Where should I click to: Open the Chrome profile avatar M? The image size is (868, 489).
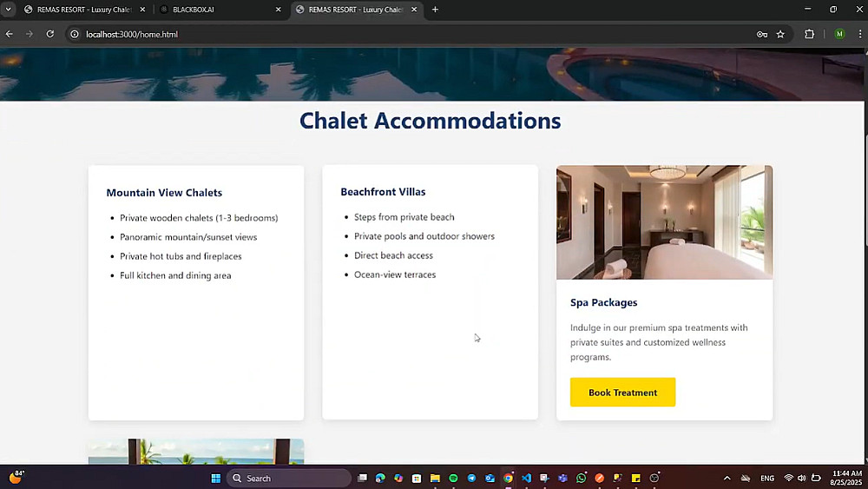(x=839, y=35)
